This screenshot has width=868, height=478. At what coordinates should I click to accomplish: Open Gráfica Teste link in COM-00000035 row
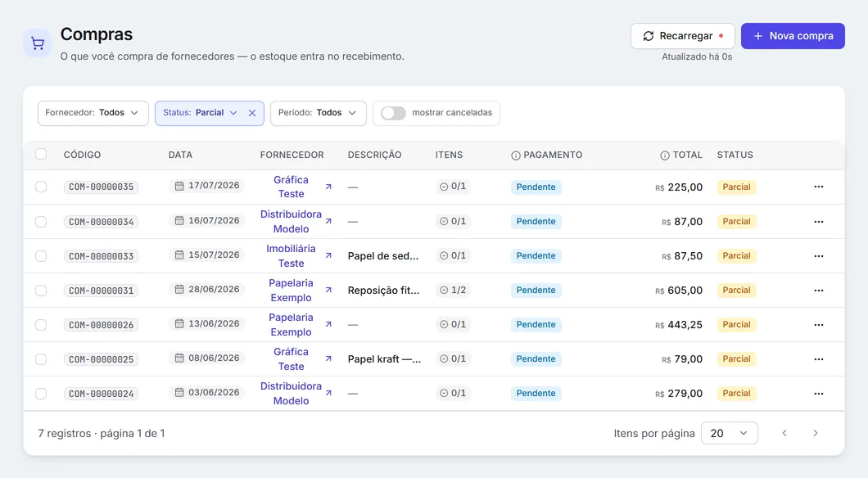click(x=292, y=187)
